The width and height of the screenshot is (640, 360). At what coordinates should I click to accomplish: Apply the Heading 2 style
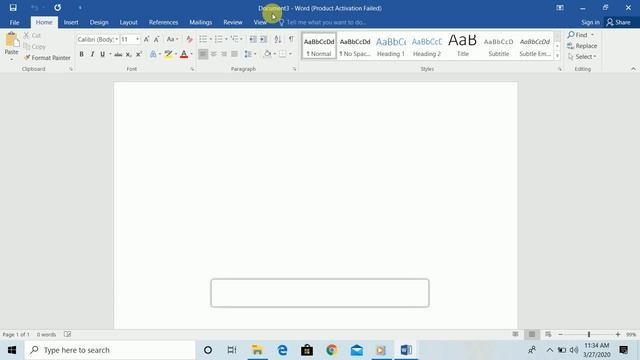[427, 46]
